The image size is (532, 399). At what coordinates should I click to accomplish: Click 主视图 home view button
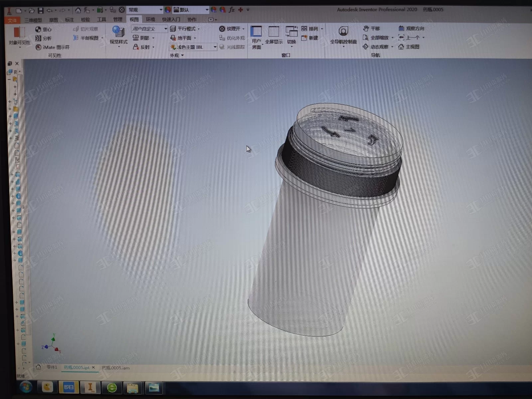pyautogui.click(x=409, y=47)
